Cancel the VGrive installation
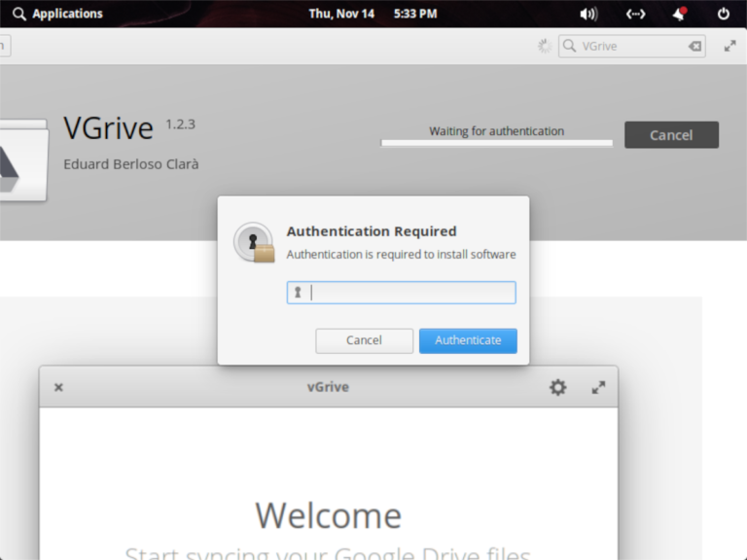This screenshot has height=560, width=747. coord(671,135)
